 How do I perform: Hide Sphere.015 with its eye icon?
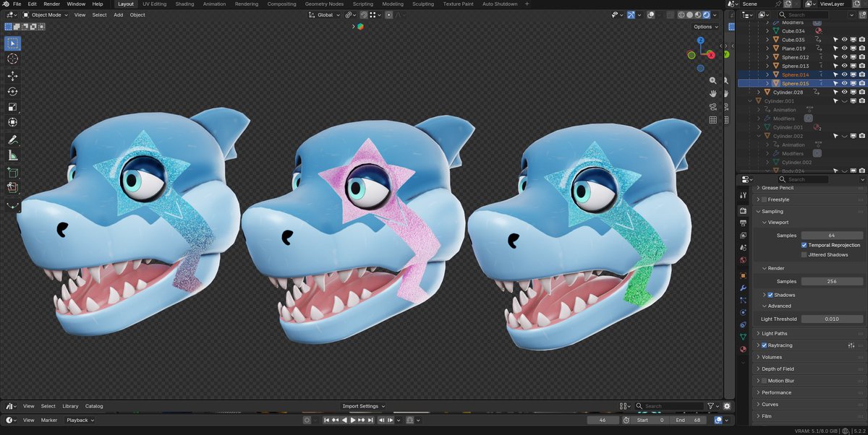[x=843, y=84]
